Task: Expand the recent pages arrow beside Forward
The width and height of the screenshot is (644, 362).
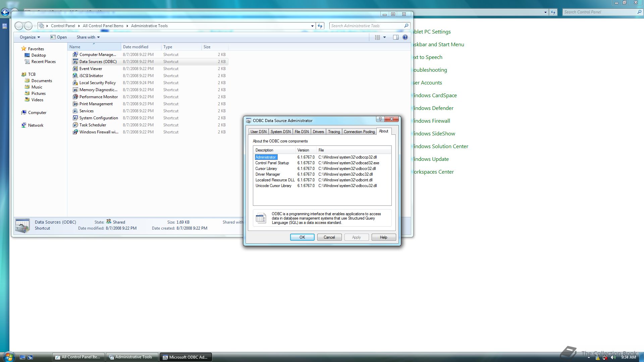Action: [35, 26]
